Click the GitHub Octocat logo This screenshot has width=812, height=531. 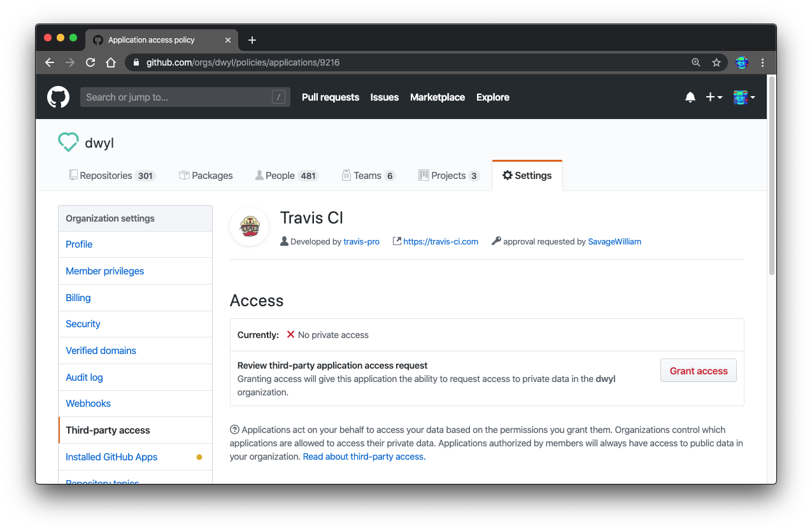(58, 97)
